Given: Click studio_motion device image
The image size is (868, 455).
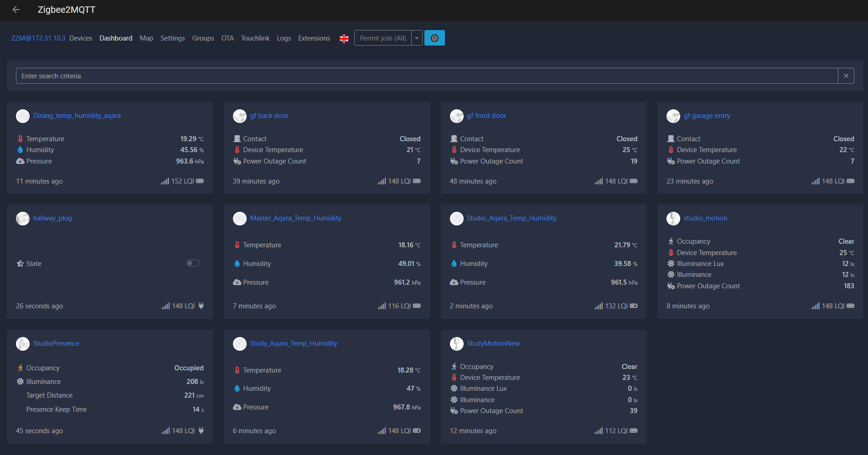Looking at the screenshot, I should point(673,219).
